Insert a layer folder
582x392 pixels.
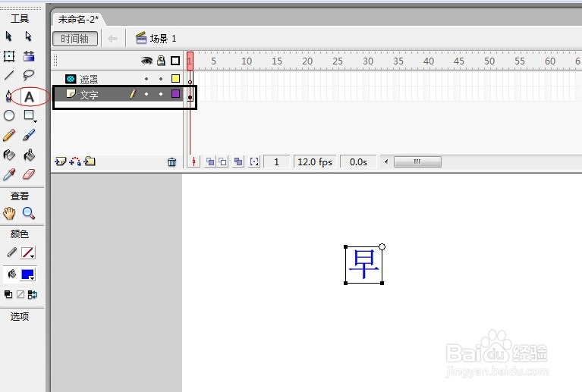[x=90, y=162]
